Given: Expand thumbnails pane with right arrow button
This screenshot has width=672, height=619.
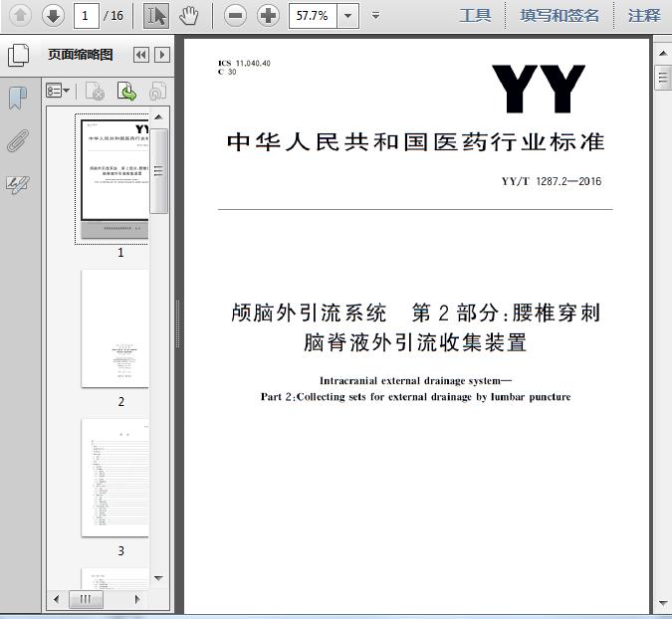Looking at the screenshot, I should [x=162, y=55].
